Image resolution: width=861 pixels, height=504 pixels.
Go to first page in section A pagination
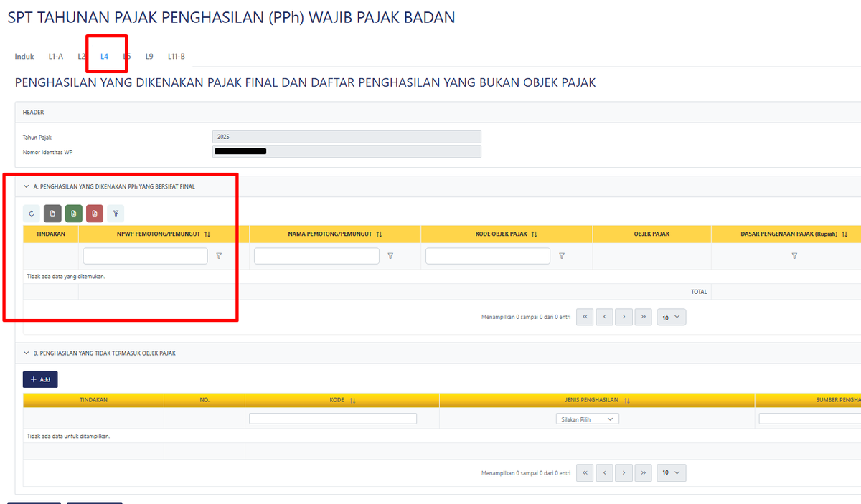[585, 317]
